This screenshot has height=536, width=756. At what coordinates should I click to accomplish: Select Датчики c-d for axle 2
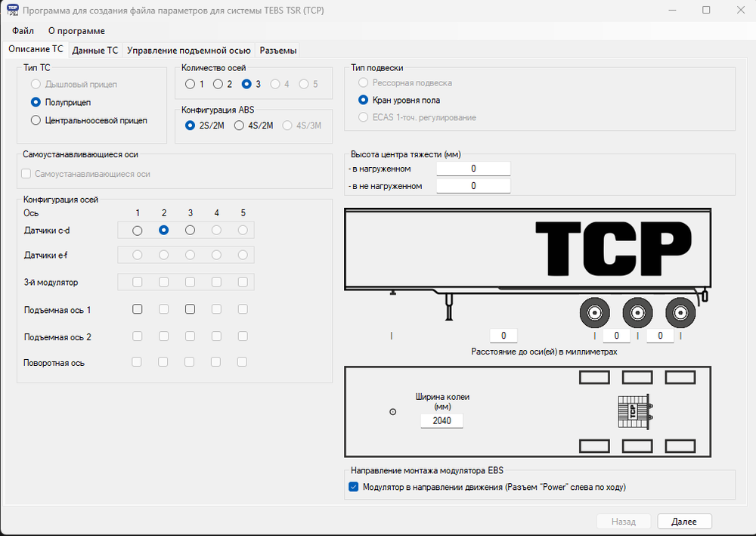(164, 231)
